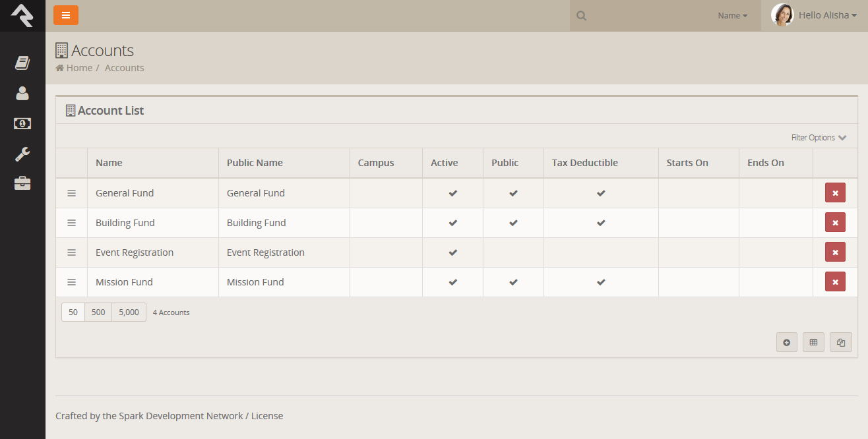Click Public checkmark for Building Fund
The width and height of the screenshot is (868, 439).
tap(513, 223)
